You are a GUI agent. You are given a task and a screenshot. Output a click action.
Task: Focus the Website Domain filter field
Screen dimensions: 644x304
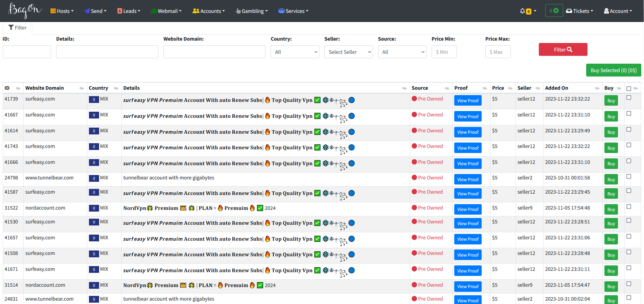(x=214, y=52)
